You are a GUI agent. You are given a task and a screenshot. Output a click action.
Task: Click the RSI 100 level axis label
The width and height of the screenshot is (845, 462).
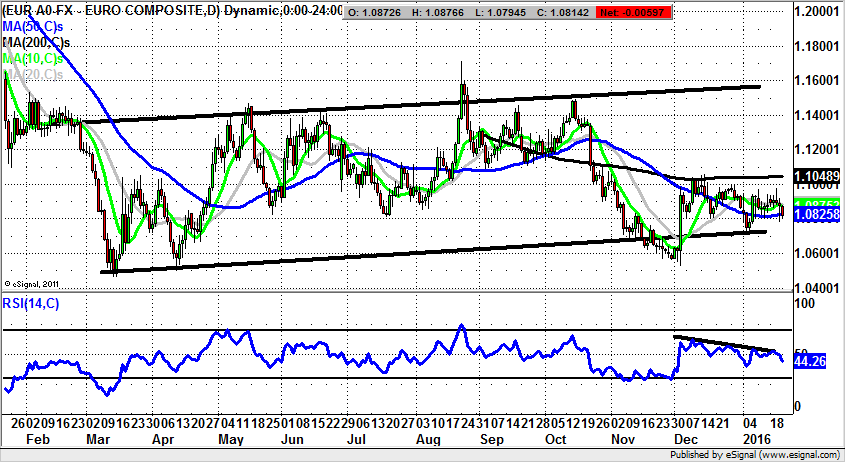[804, 301]
